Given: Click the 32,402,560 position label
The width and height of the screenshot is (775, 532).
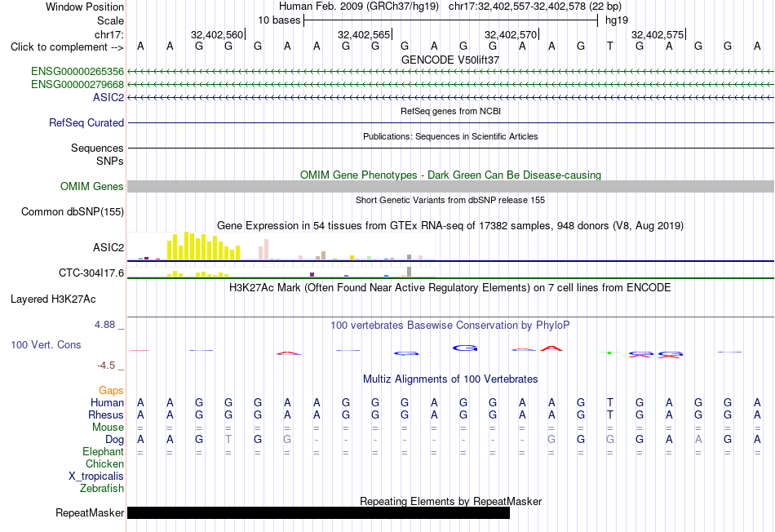Looking at the screenshot, I should coord(217,34).
